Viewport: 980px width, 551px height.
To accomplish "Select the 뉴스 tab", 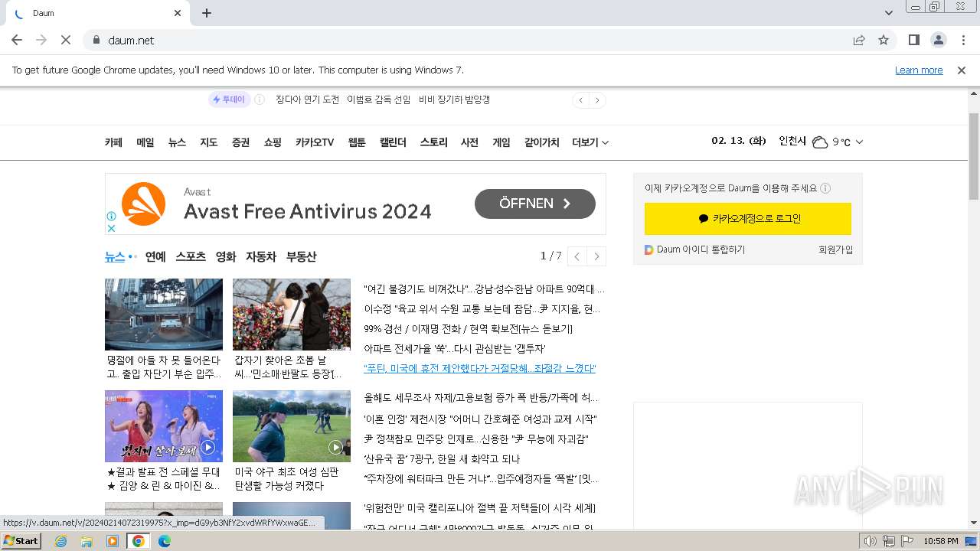I will (x=115, y=257).
